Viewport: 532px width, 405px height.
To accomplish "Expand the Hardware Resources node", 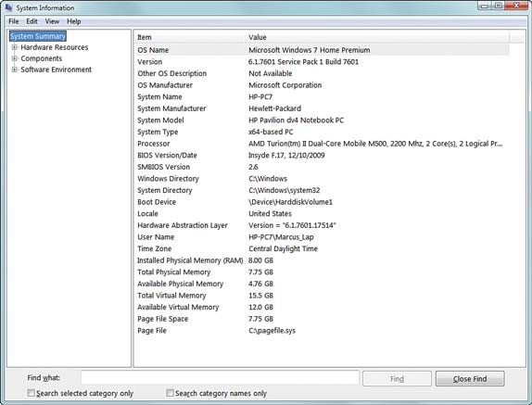I will [x=15, y=47].
